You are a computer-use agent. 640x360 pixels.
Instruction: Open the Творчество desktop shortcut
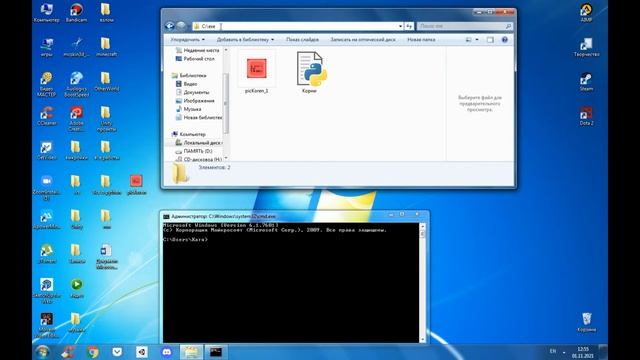point(586,47)
